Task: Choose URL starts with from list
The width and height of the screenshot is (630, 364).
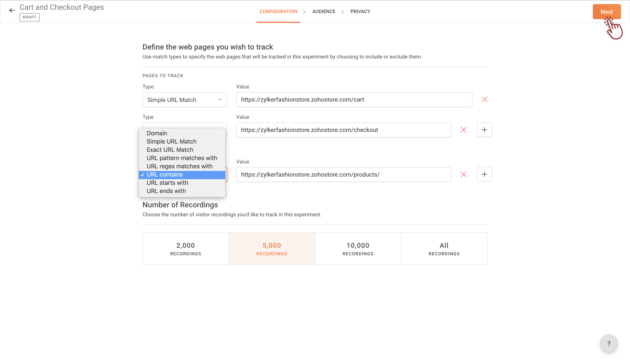Action: (x=167, y=183)
